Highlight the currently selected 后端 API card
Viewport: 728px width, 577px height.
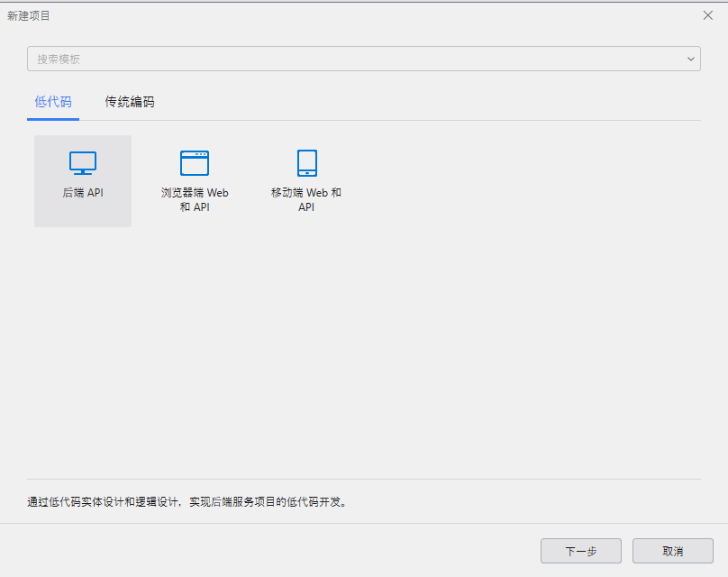pos(82,180)
